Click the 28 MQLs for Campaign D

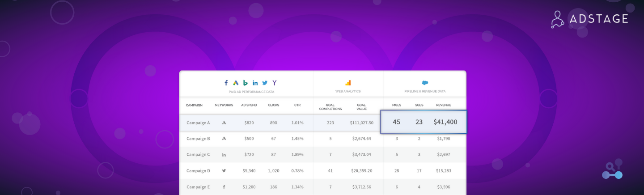[397, 171]
